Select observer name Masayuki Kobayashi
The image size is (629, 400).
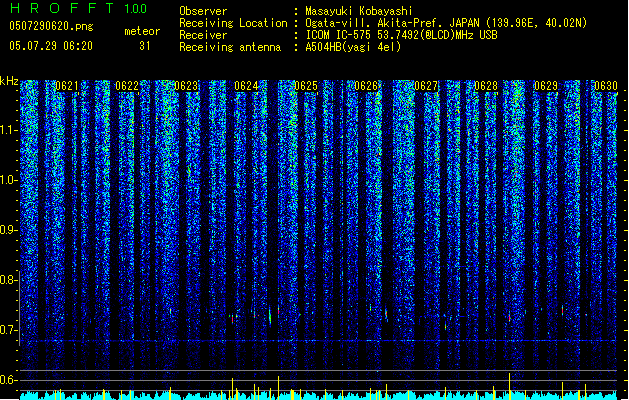click(359, 11)
